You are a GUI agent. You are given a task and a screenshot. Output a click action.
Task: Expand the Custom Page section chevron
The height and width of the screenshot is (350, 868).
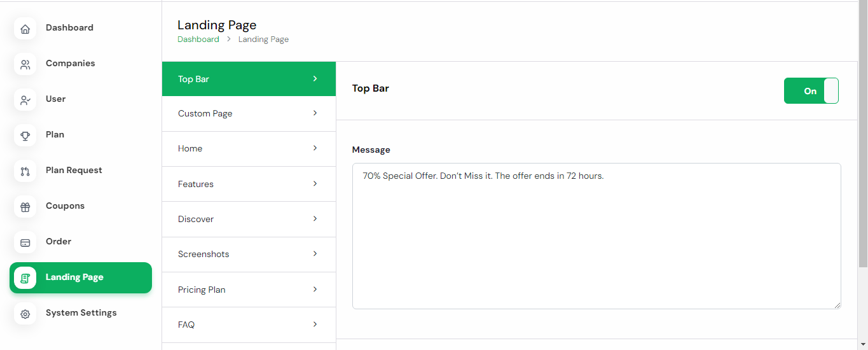coord(315,113)
